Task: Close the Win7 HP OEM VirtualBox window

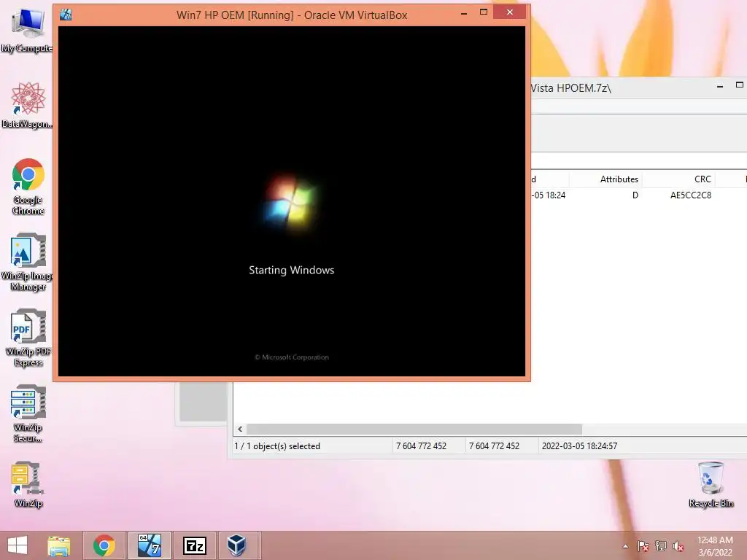Action: click(x=510, y=12)
